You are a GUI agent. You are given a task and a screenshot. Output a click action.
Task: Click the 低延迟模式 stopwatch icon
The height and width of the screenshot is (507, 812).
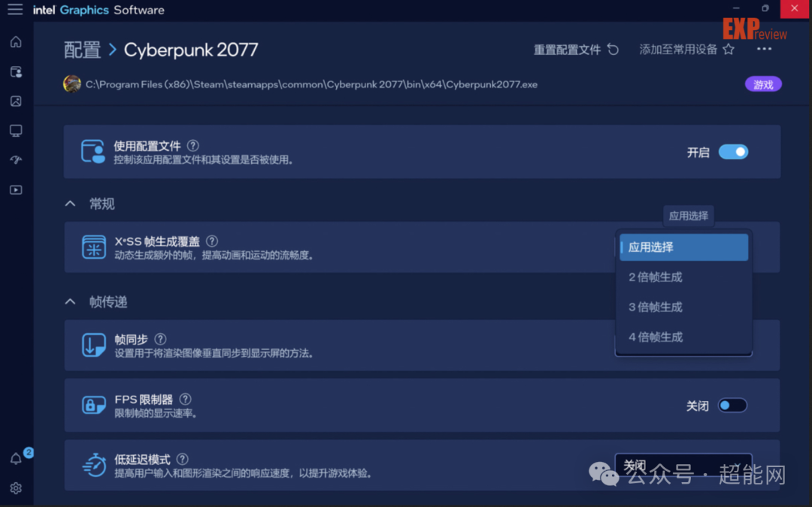click(94, 465)
